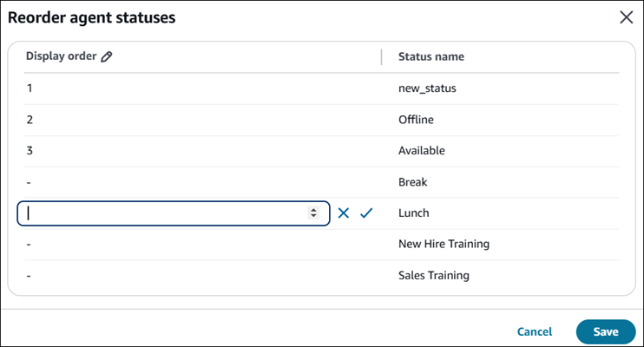Select the Available status name
The image size is (644, 347).
421,150
